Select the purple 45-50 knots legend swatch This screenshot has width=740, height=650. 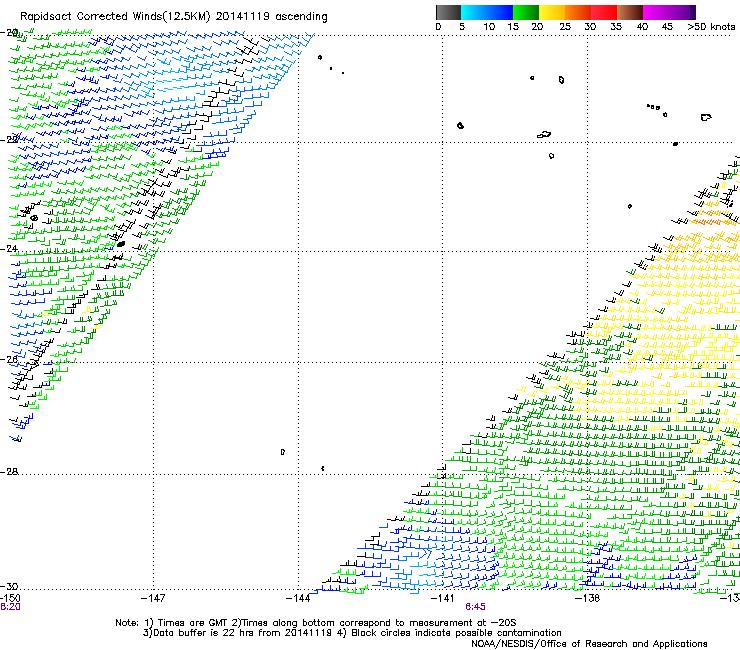pos(682,12)
